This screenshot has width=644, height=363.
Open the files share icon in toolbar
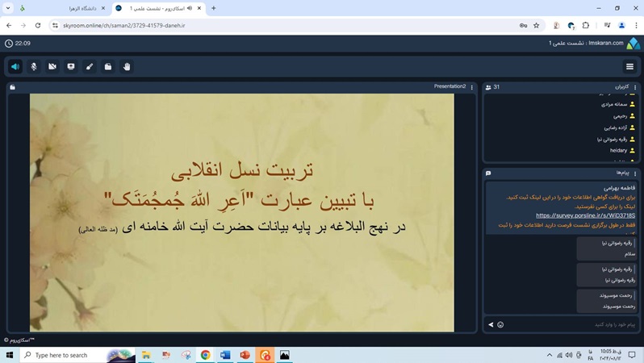(108, 66)
